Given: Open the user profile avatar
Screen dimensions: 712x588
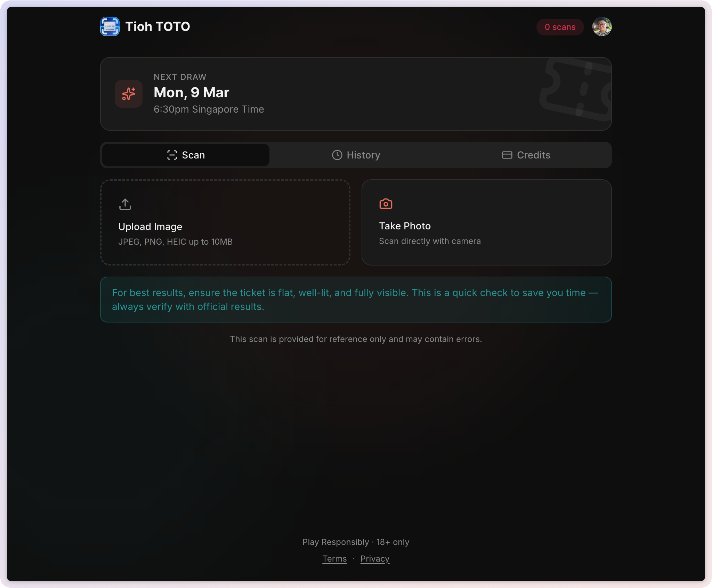Looking at the screenshot, I should [602, 26].
